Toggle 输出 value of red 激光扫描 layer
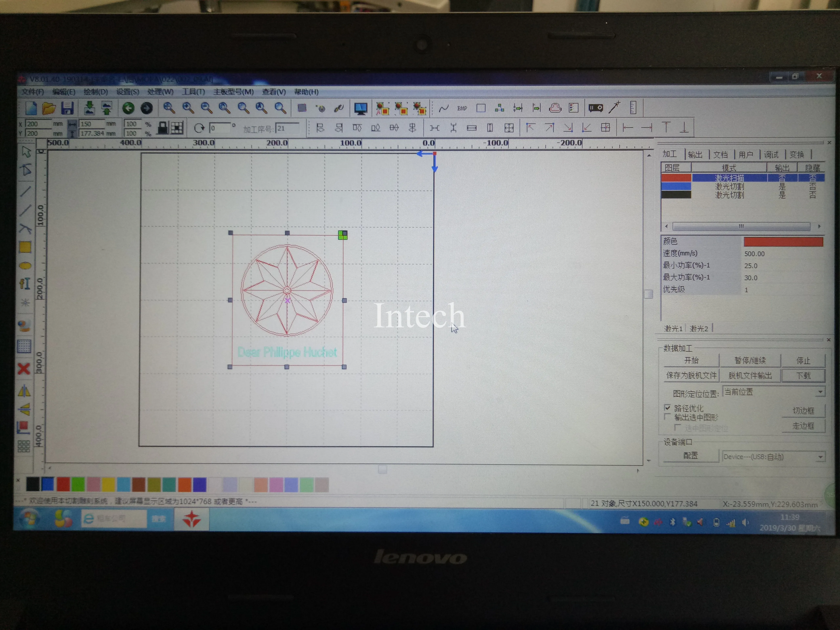 coord(782,178)
